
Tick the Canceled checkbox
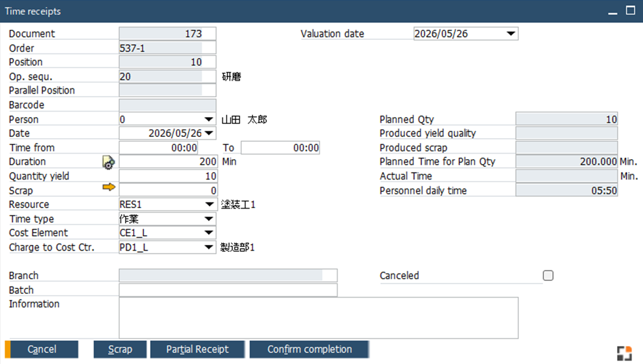point(548,276)
